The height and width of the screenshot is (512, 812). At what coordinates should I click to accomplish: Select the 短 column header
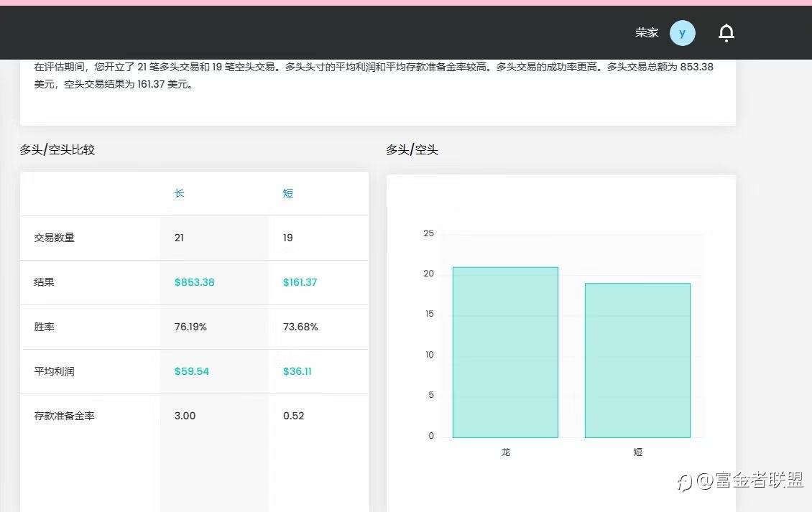[288, 193]
